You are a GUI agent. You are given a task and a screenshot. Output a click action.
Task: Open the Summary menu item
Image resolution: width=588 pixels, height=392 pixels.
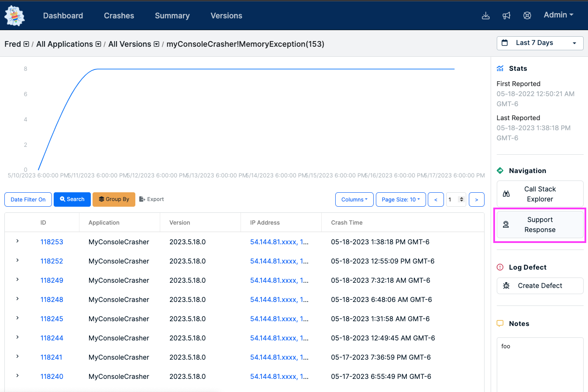[x=172, y=16]
